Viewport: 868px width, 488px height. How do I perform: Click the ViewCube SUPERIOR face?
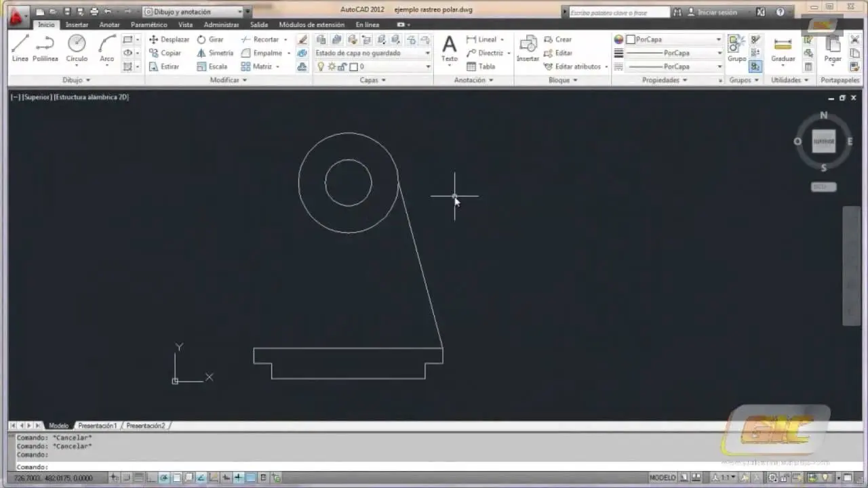pyautogui.click(x=824, y=142)
